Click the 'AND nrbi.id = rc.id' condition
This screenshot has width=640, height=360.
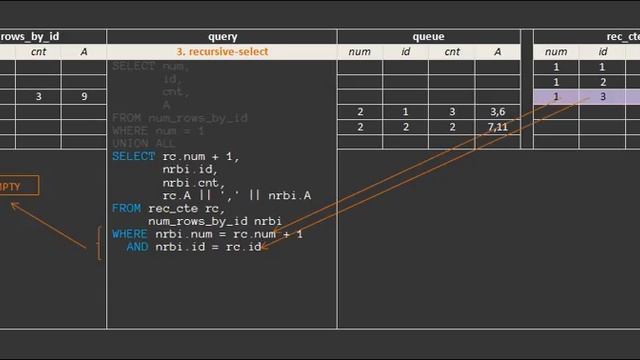point(194,247)
